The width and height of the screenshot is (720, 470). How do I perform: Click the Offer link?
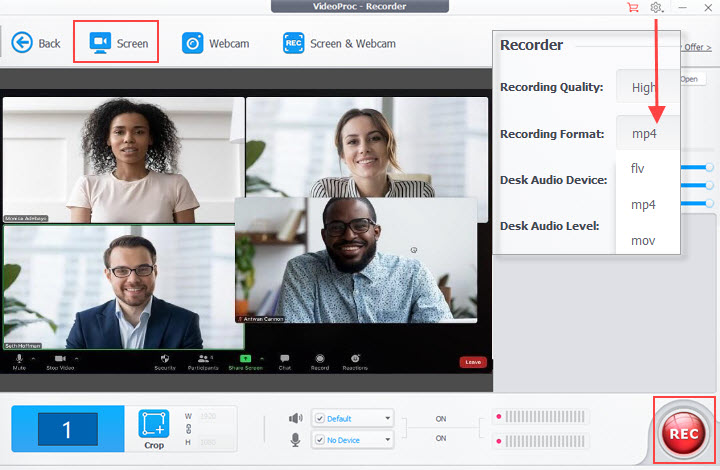pyautogui.click(x=697, y=47)
